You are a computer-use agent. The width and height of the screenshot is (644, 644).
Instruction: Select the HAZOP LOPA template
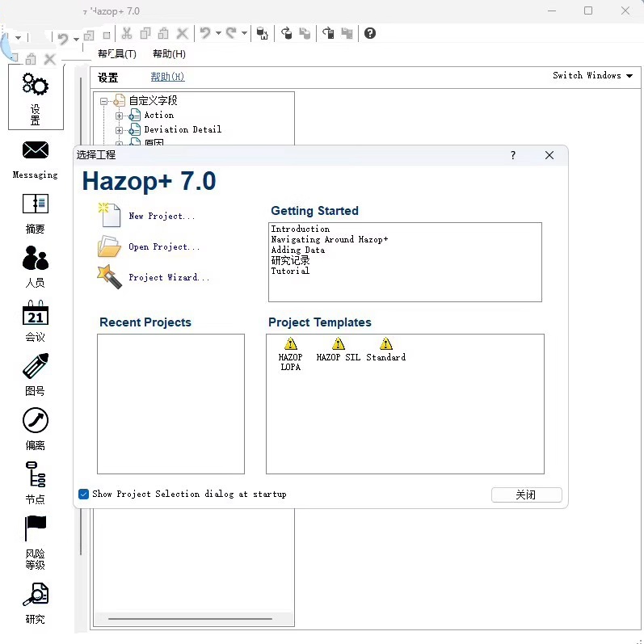pyautogui.click(x=290, y=355)
